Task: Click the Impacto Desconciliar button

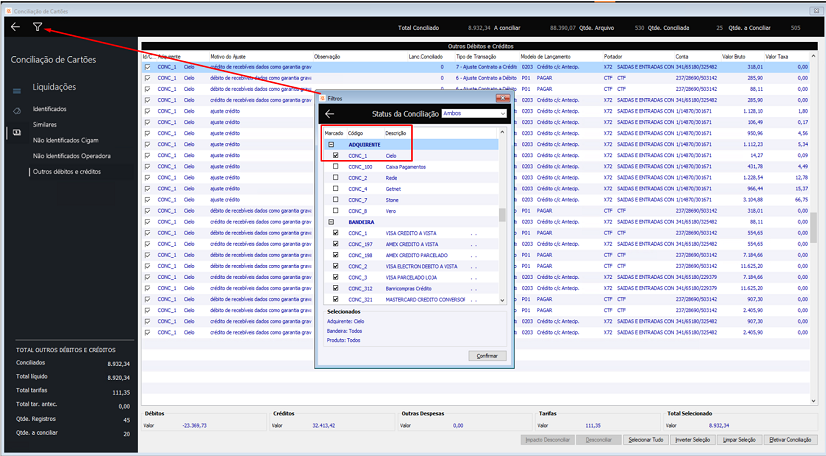Action: coord(547,440)
